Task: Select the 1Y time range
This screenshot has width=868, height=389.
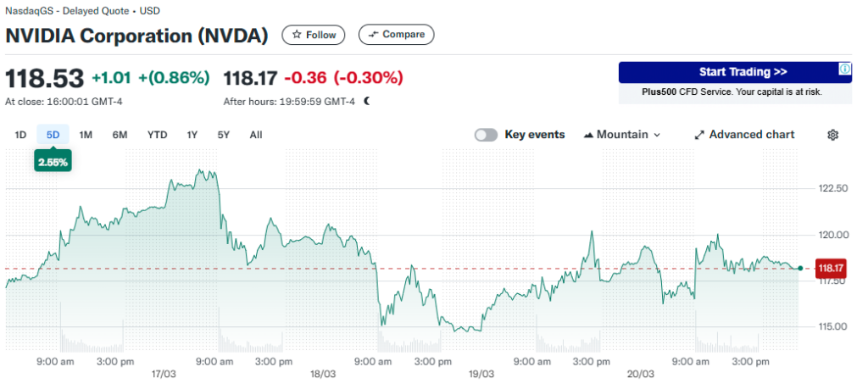Action: point(192,135)
